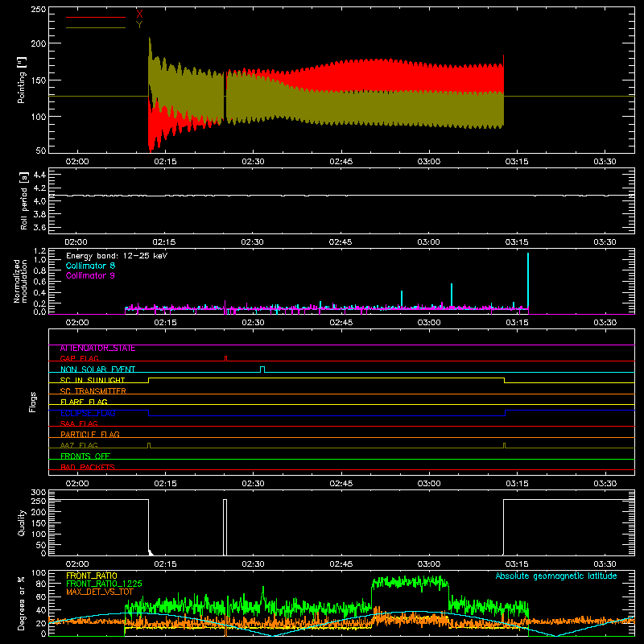Click the ATTENUATOR_STATE flag label
The image size is (644, 644).
(97, 349)
